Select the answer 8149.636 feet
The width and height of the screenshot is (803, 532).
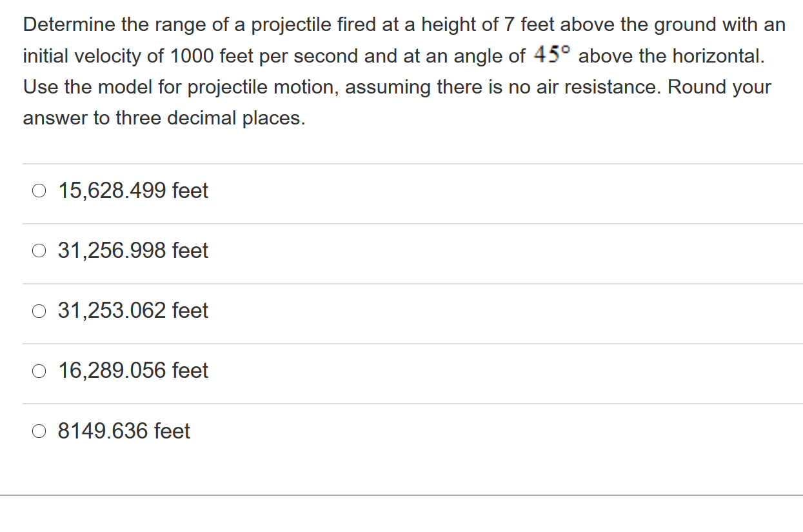coord(123,431)
